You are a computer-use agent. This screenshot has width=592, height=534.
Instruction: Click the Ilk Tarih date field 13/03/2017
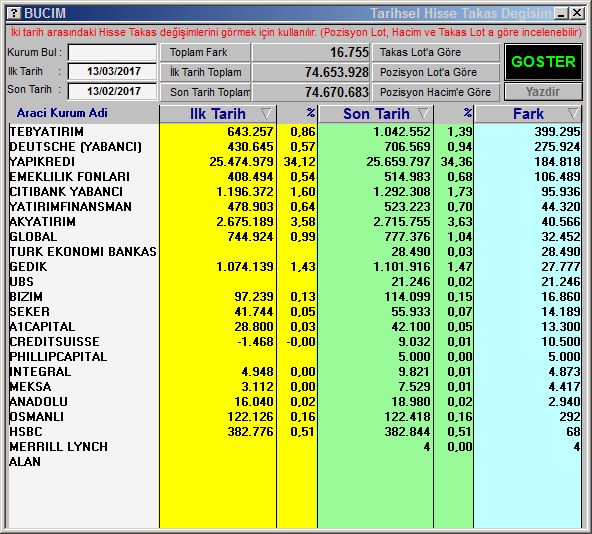[112, 71]
